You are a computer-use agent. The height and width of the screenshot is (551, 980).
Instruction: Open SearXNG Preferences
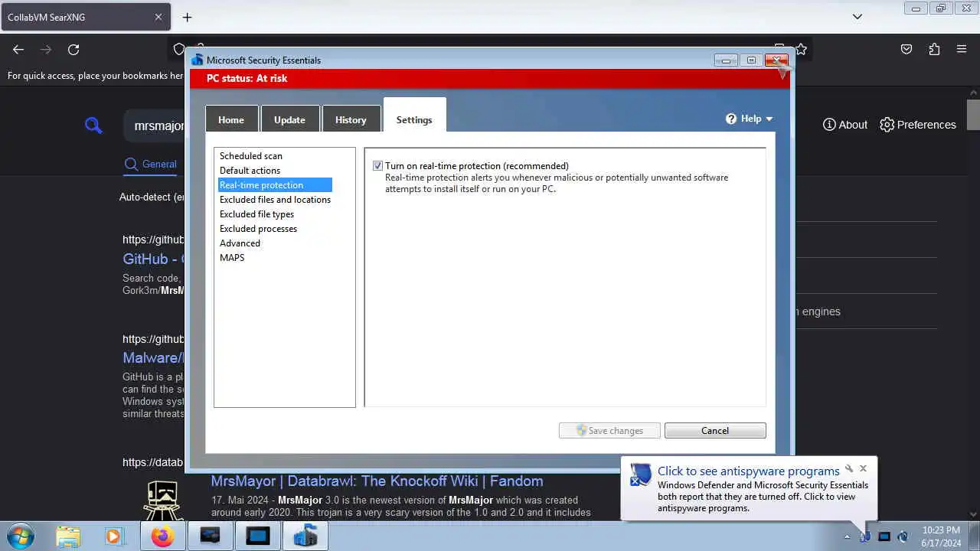pos(918,125)
